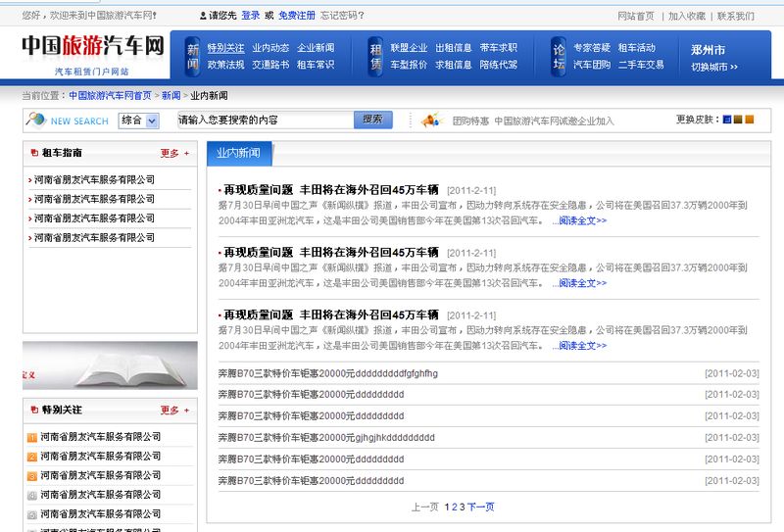Go to page 3 in pagination
Viewport: 784px width, 532px height.
point(462,507)
